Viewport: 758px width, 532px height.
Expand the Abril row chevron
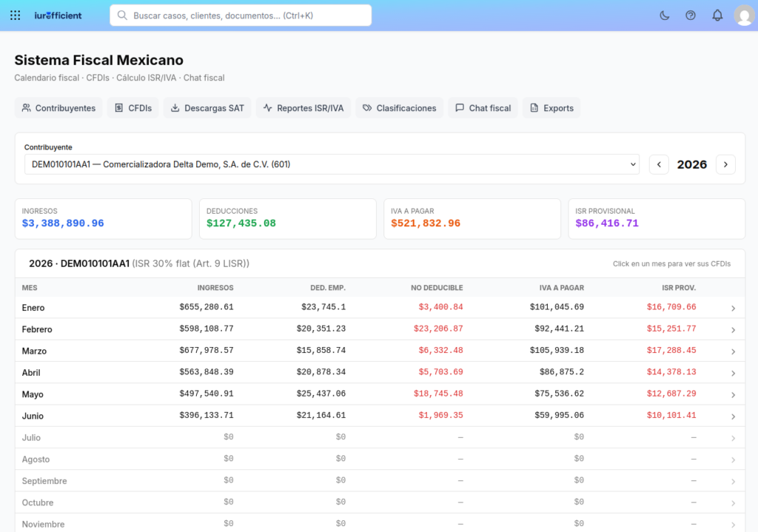click(734, 373)
